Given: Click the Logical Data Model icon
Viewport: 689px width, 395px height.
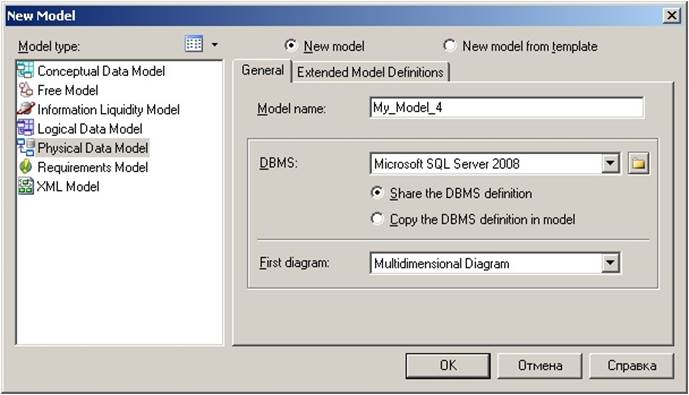Looking at the screenshot, I should click(x=25, y=128).
